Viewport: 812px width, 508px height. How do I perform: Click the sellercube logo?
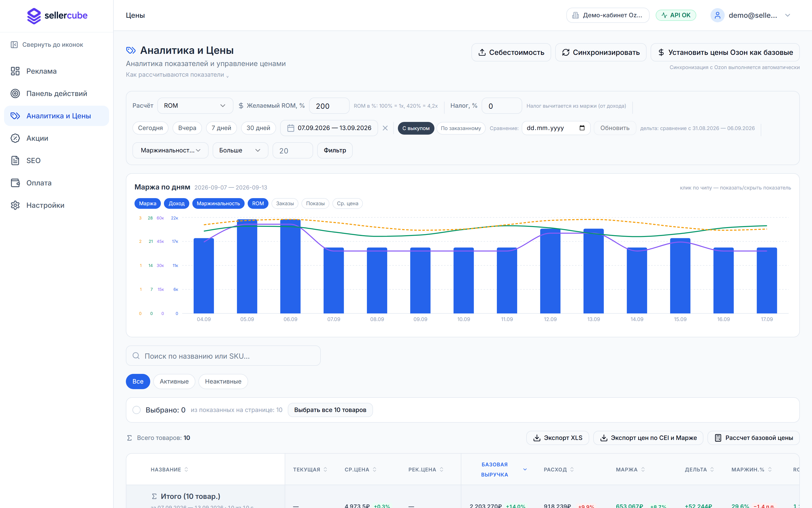[x=57, y=15]
